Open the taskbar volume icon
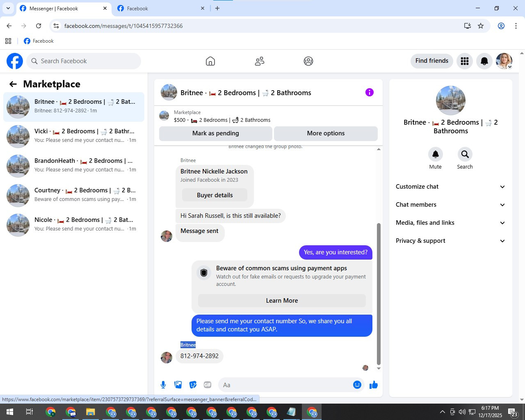 462,412
